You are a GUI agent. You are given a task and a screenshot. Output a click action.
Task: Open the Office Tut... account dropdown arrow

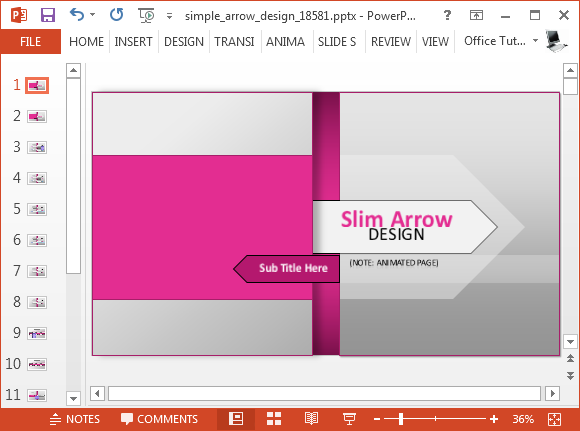(x=535, y=41)
